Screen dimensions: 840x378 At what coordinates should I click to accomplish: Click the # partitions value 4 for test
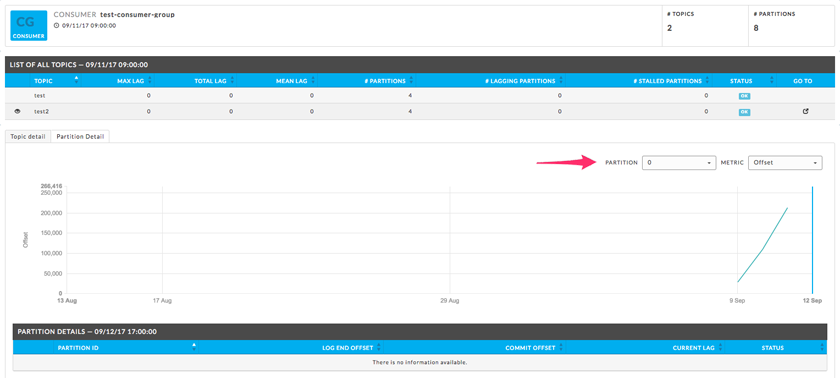pos(410,96)
